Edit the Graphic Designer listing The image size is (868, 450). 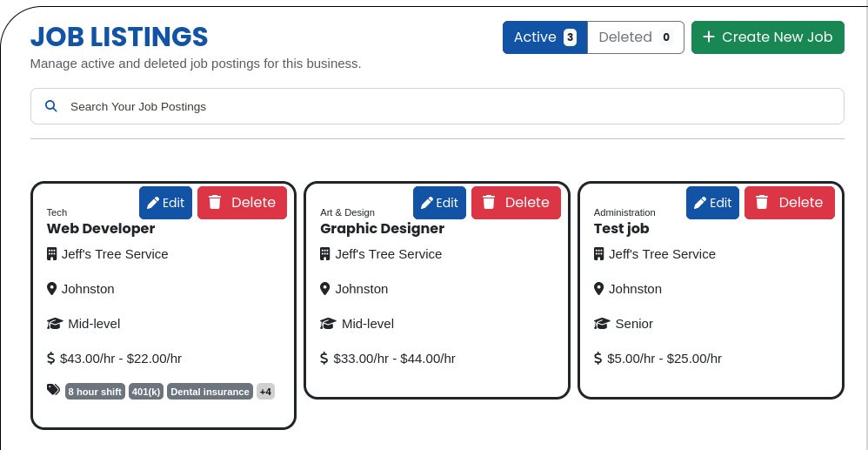439,203
